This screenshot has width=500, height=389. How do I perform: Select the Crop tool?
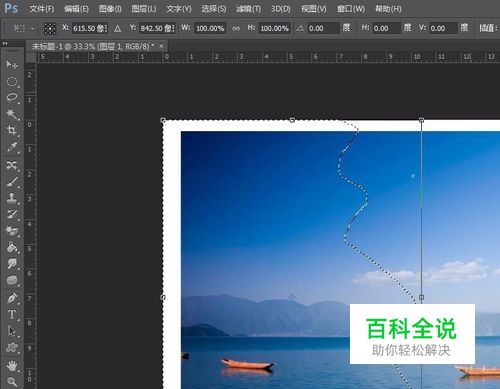pos(12,130)
